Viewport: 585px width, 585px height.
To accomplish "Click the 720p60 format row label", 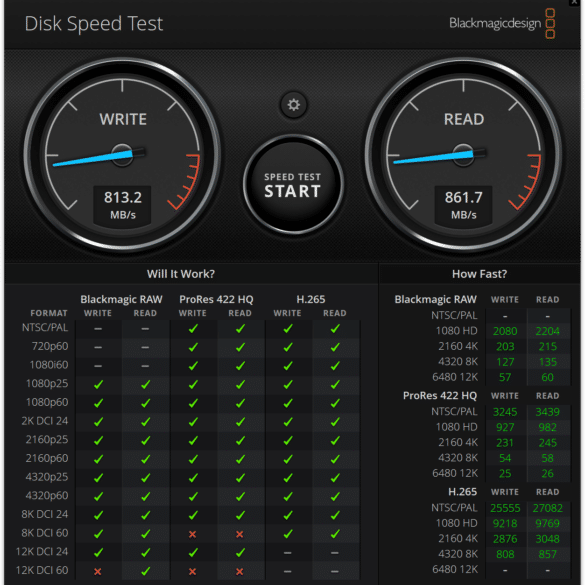I will point(50,346).
